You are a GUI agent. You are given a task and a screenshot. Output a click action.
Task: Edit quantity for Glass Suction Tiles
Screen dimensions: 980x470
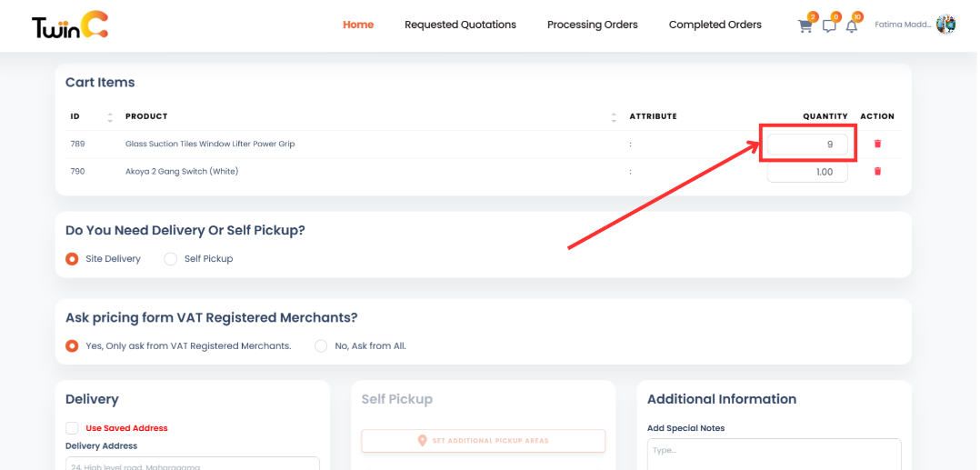click(x=807, y=145)
